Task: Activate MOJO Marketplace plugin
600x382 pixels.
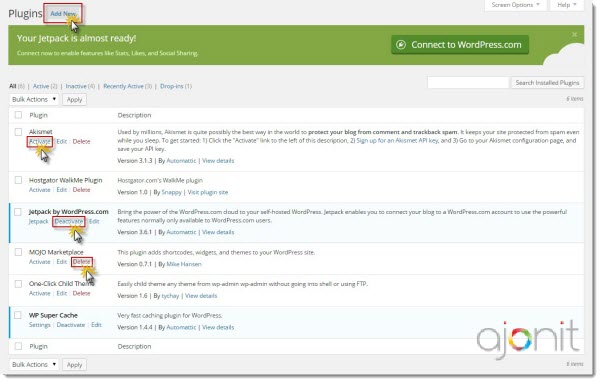Action: click(x=40, y=262)
